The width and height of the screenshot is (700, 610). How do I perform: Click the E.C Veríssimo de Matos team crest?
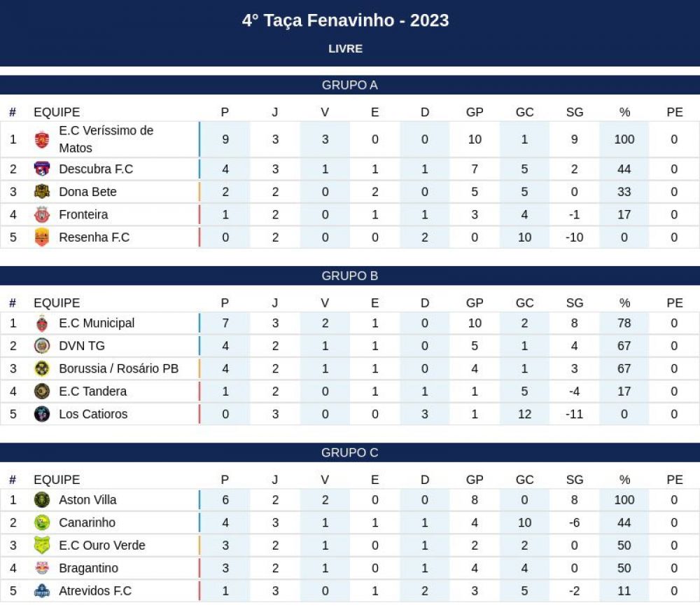(x=42, y=139)
